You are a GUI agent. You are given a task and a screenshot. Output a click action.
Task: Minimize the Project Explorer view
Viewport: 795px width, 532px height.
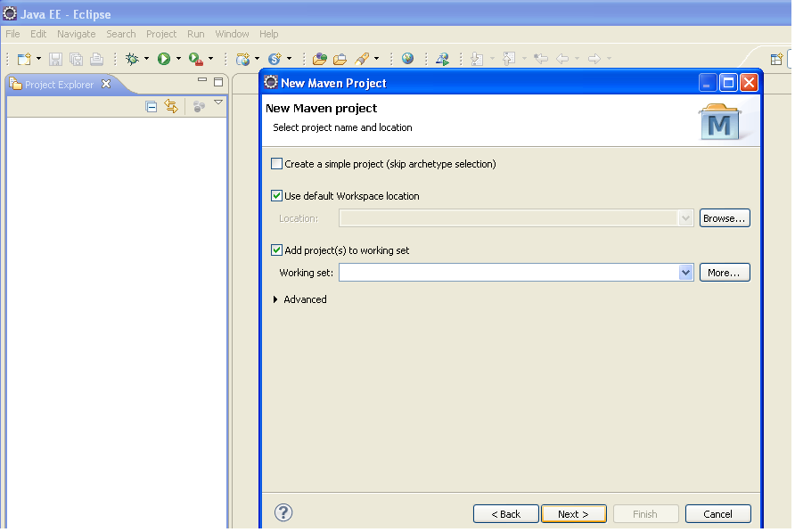202,80
